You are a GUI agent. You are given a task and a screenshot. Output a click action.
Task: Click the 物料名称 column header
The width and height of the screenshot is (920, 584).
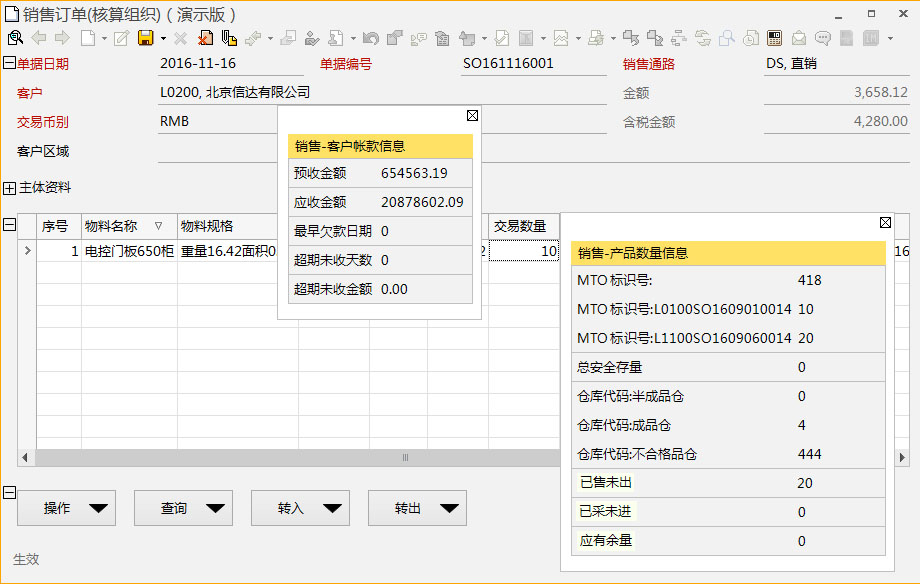pyautogui.click(x=110, y=226)
